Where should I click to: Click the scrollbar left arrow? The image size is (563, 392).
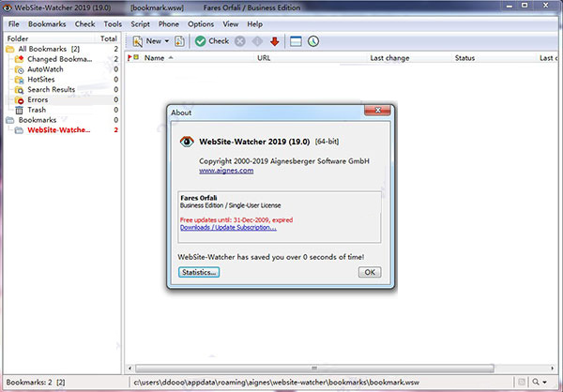pyautogui.click(x=130, y=369)
